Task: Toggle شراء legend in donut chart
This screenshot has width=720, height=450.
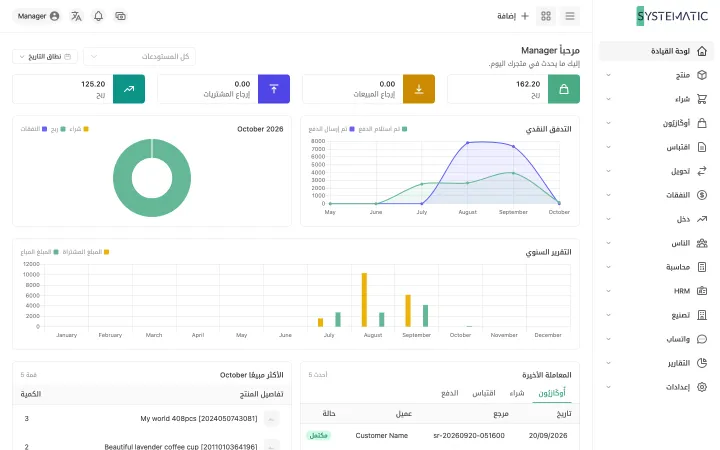Action: [79, 129]
